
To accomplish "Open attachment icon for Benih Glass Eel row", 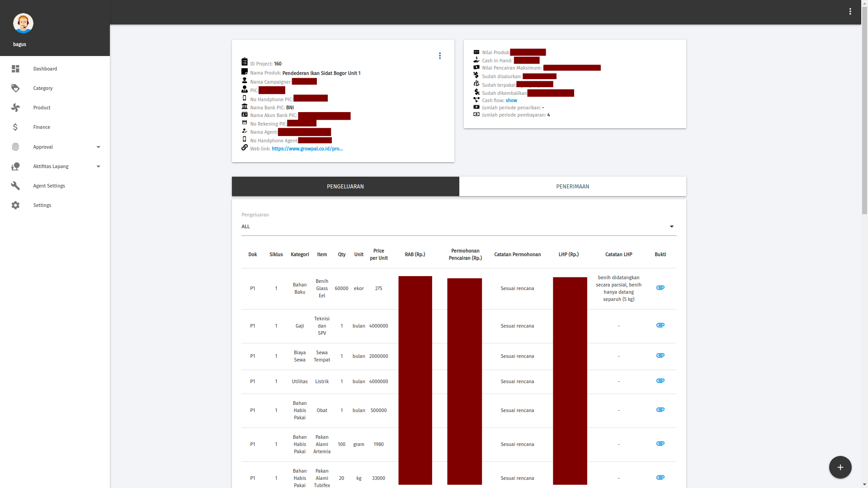I will [660, 288].
